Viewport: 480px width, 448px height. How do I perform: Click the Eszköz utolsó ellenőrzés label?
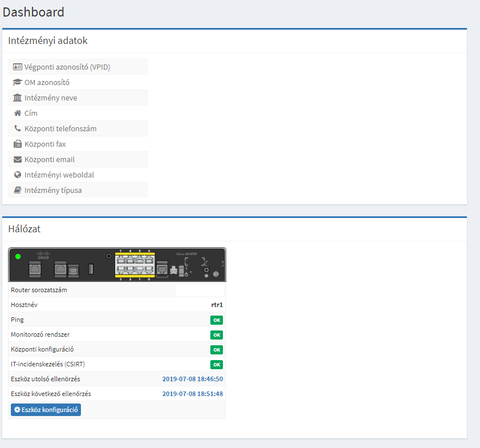[45, 379]
